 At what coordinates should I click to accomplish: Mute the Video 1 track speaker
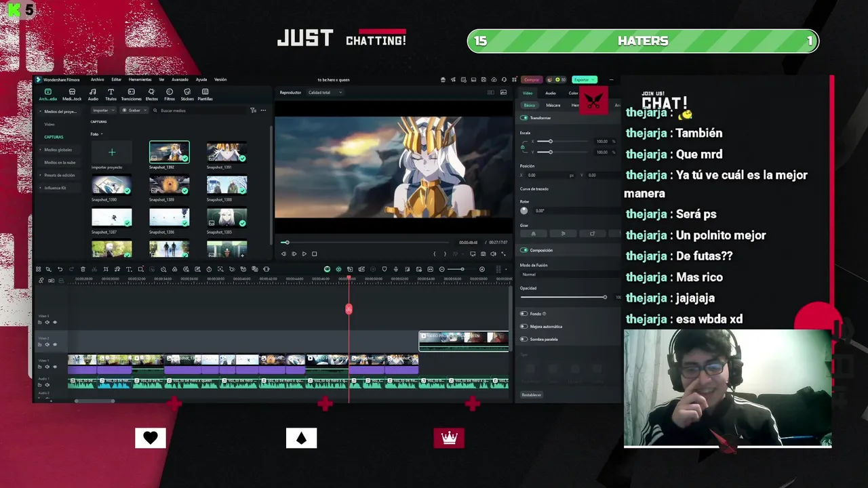coord(47,367)
